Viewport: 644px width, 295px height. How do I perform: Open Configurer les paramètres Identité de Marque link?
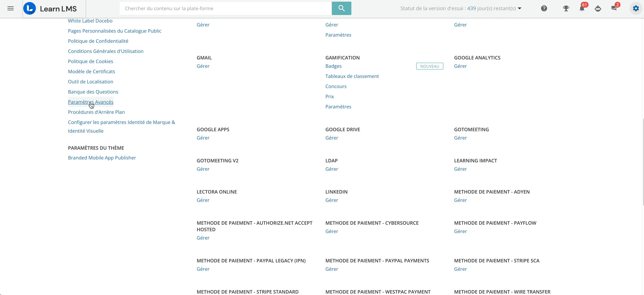click(121, 127)
